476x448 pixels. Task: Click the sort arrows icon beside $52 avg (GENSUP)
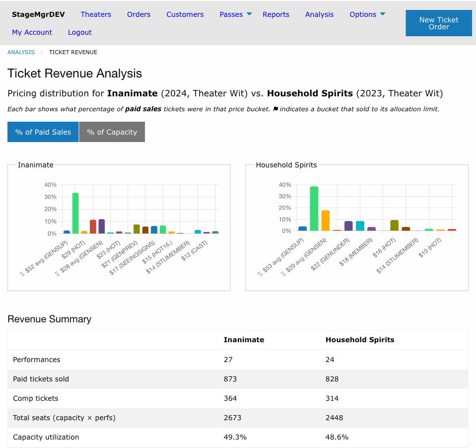22,274
